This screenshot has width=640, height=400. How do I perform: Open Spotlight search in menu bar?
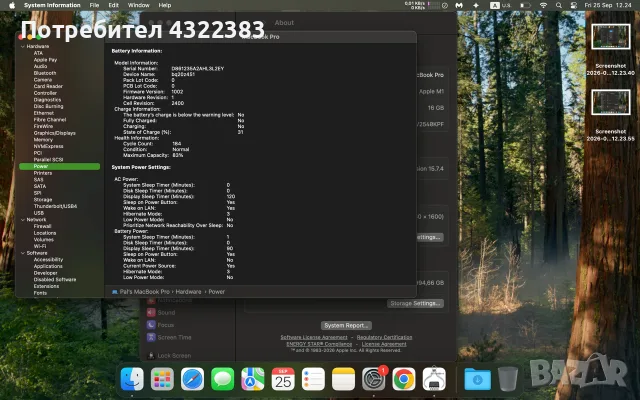point(558,5)
